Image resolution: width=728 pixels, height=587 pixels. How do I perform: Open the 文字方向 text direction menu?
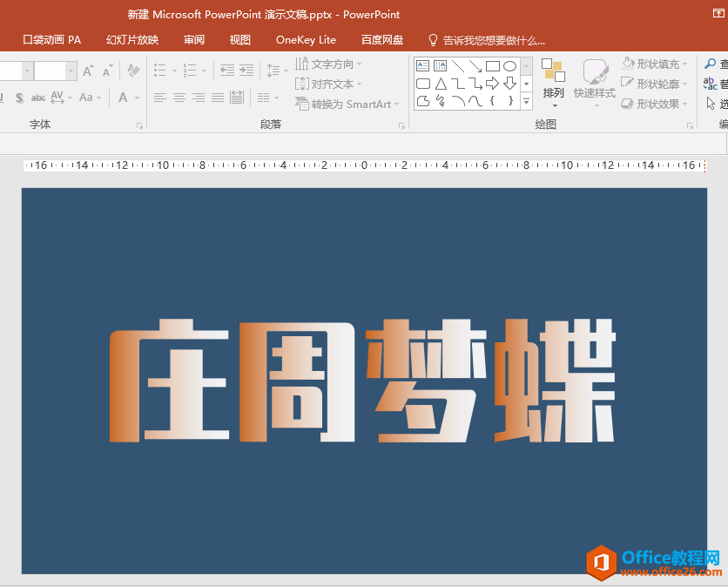(328, 64)
